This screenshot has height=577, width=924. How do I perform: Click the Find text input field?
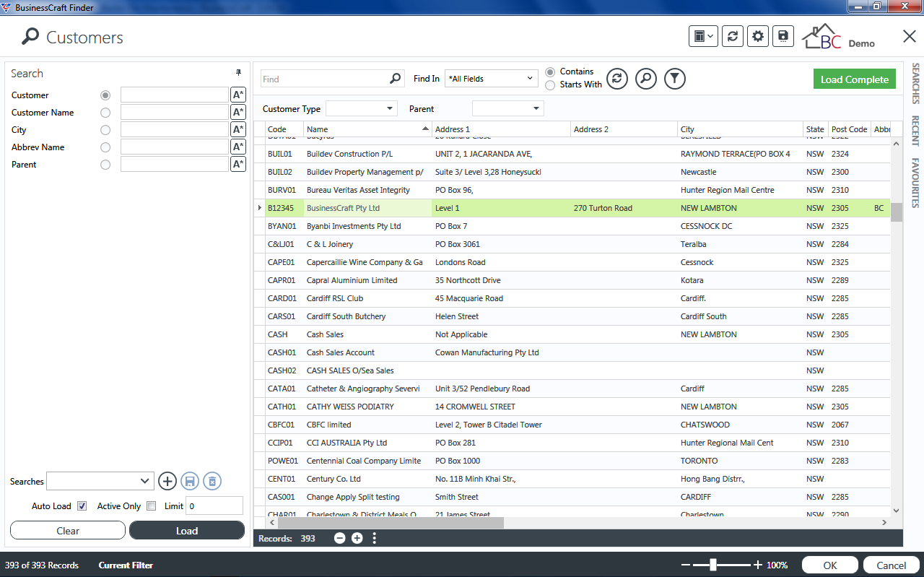coord(324,79)
